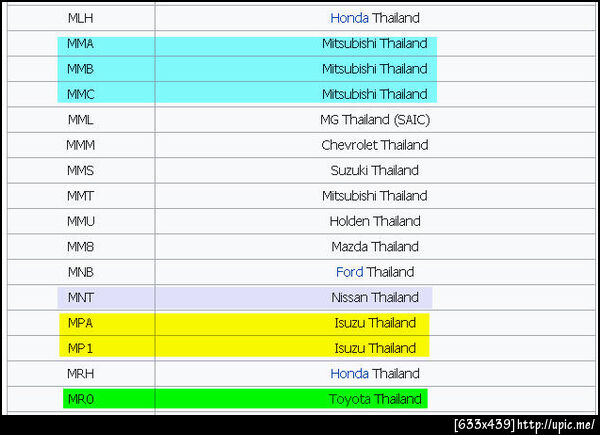
Task: Open the Honda link in the MLH row
Action: pyautogui.click(x=349, y=18)
